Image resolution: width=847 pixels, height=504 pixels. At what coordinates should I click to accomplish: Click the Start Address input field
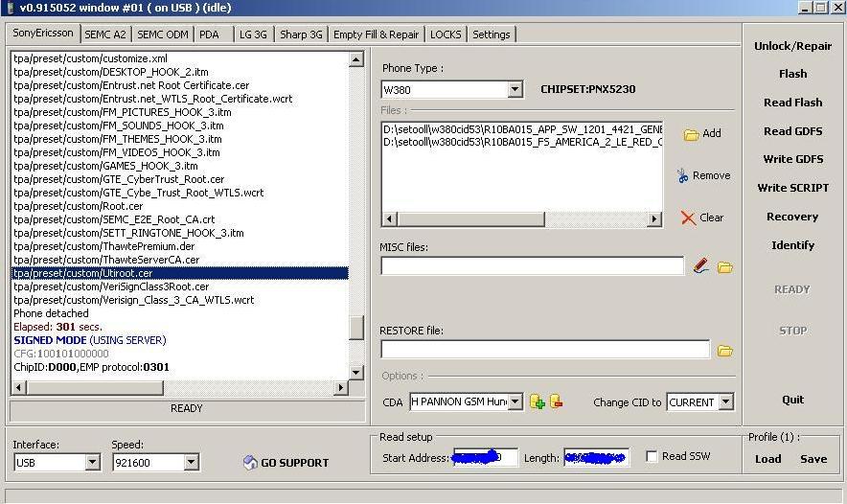click(485, 458)
